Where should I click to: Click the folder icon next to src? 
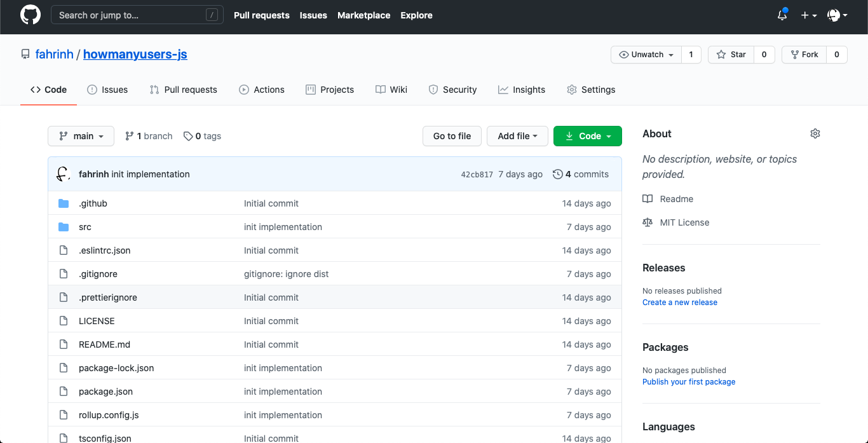(64, 227)
